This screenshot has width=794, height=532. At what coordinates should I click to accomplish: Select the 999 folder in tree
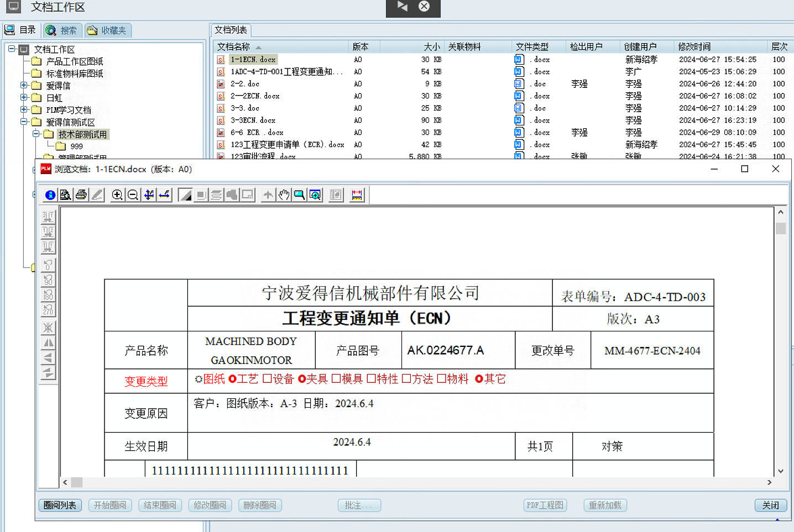[77, 146]
